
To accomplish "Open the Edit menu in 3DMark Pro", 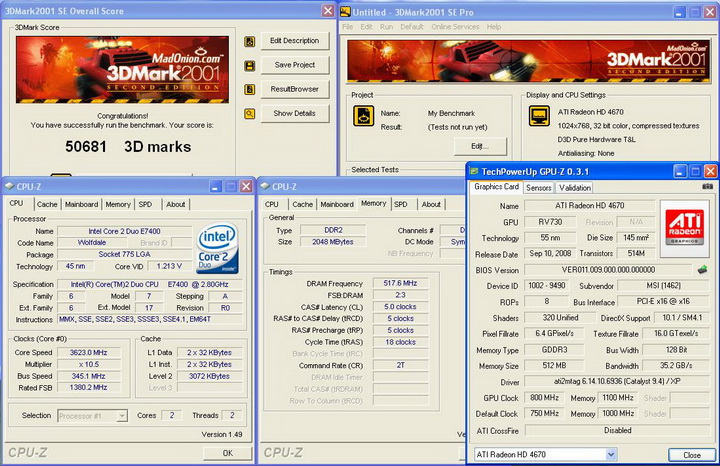I will click(x=366, y=27).
